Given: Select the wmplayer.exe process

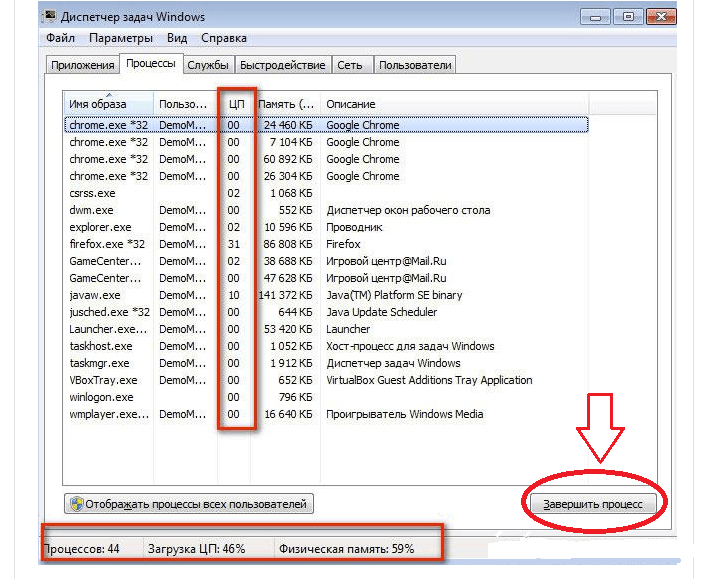Looking at the screenshot, I should click(x=326, y=414).
